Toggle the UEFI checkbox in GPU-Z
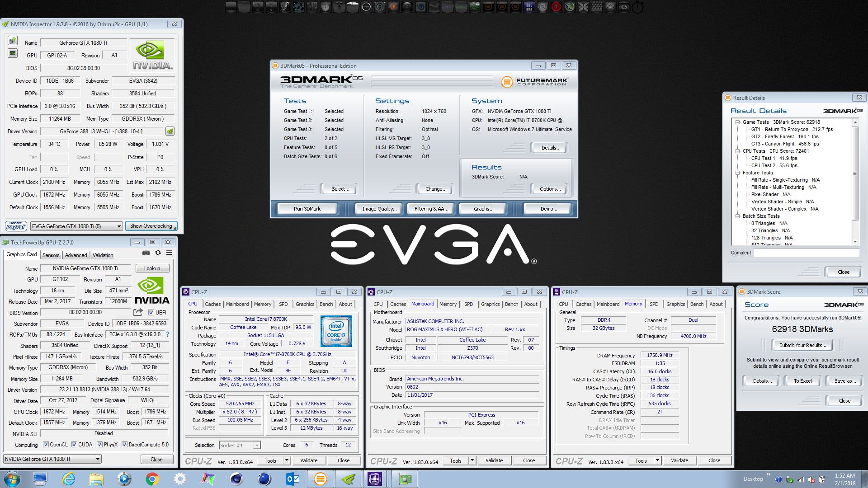The height and width of the screenshot is (488, 868). [x=151, y=312]
